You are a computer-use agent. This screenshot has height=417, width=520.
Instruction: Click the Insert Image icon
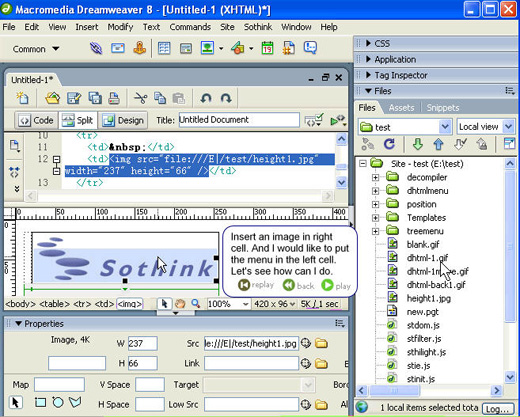coord(207,48)
